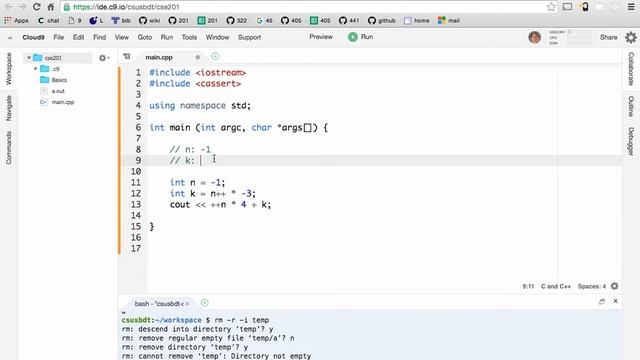640x360 pixels.
Task: Select the a.out file
Action: click(x=58, y=91)
